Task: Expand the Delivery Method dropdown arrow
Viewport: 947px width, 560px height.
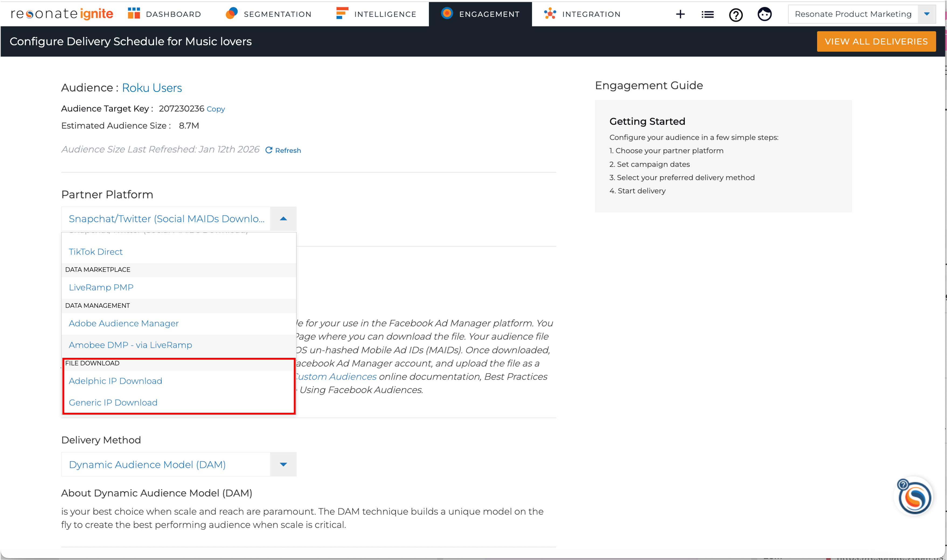Action: 283,464
